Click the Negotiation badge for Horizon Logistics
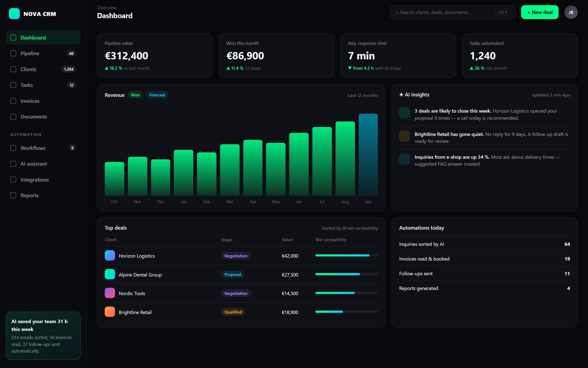The width and height of the screenshot is (588, 368). click(236, 256)
